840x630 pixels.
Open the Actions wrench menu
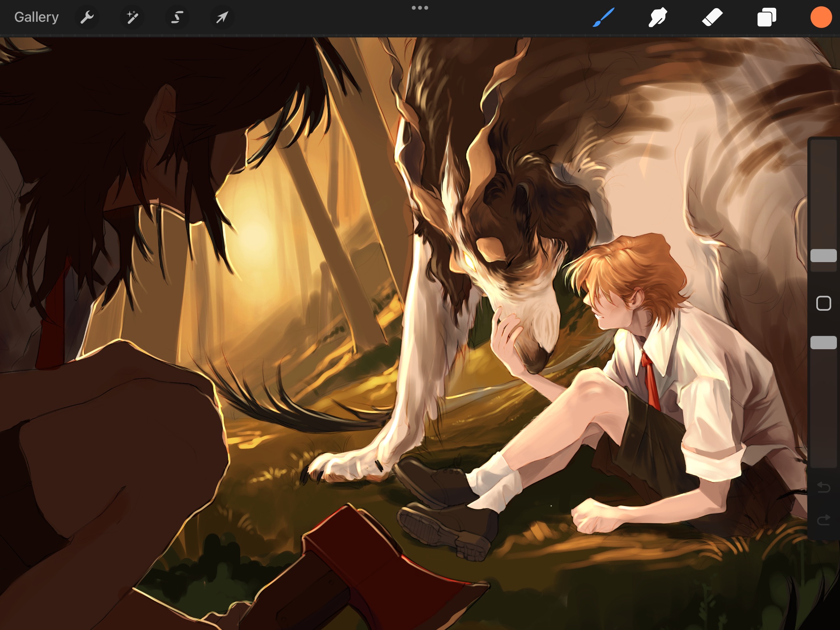coord(87,17)
